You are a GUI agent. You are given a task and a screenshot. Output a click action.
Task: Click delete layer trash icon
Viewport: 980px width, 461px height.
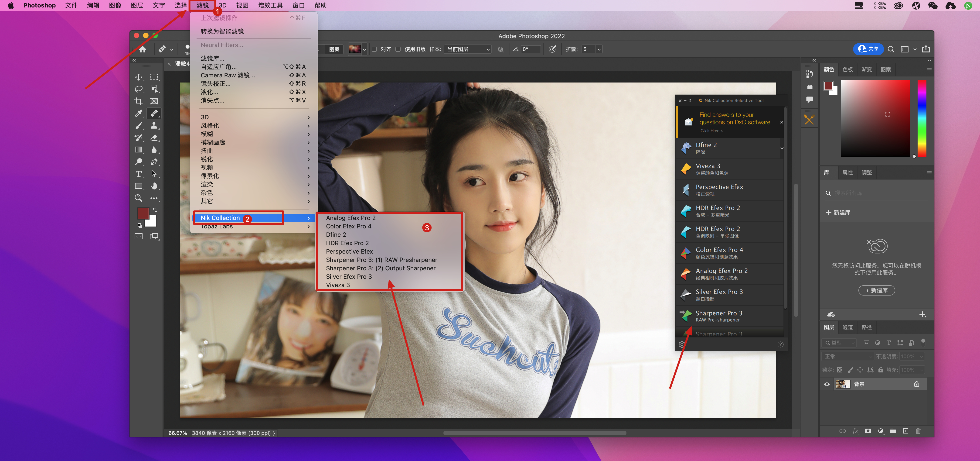pos(918,431)
